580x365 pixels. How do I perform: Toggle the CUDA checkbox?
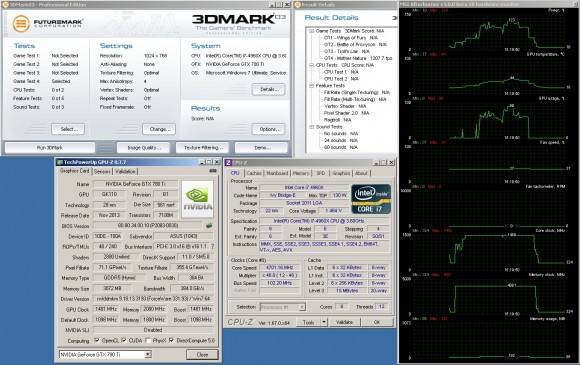click(x=124, y=340)
